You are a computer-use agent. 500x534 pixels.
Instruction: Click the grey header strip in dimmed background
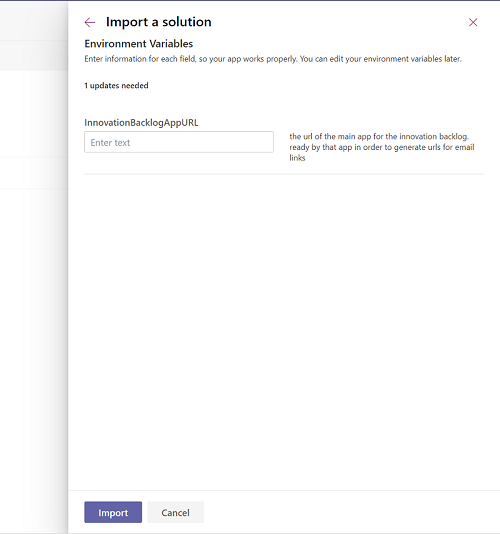34,56
